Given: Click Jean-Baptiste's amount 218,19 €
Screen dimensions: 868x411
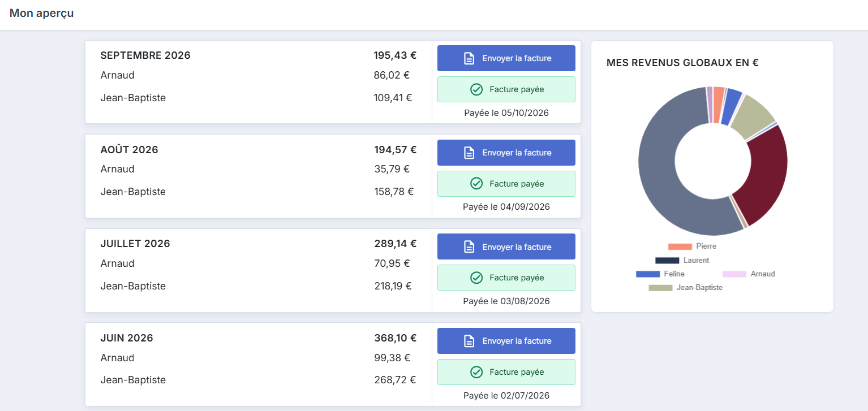Looking at the screenshot, I should (x=393, y=286).
